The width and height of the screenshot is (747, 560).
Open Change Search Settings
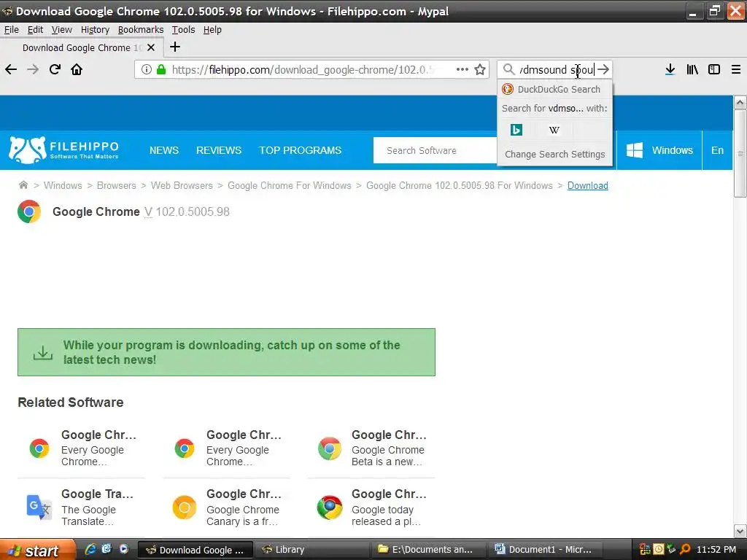click(554, 155)
